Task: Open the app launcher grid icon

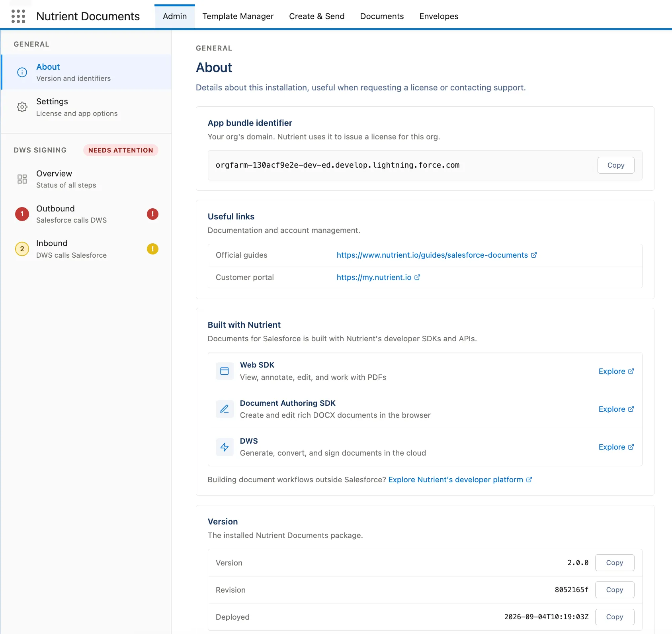Action: click(x=18, y=16)
